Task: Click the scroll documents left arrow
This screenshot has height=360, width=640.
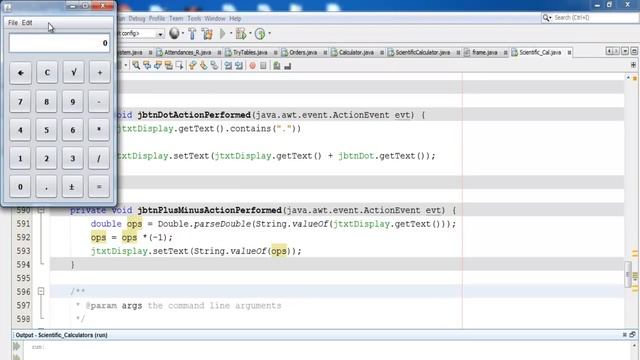Action: coord(609,51)
